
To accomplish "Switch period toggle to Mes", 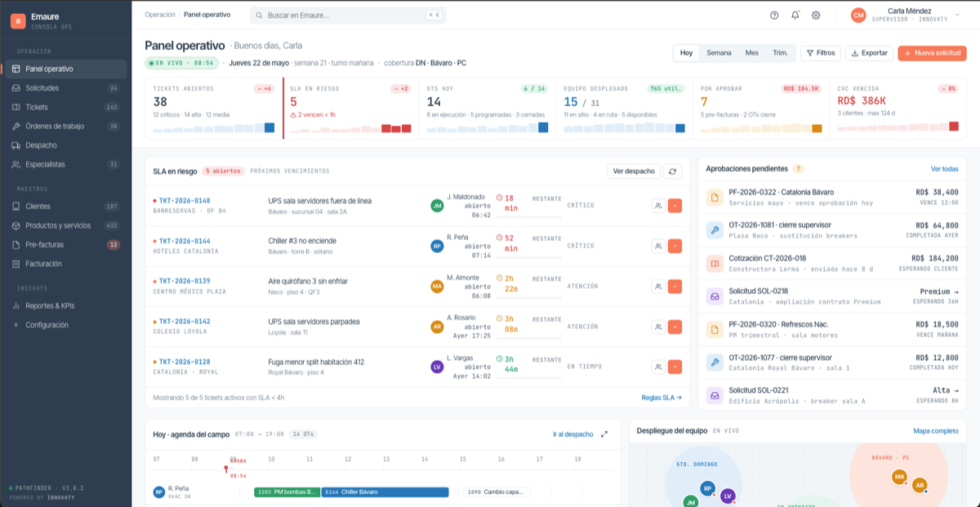I will [x=751, y=53].
